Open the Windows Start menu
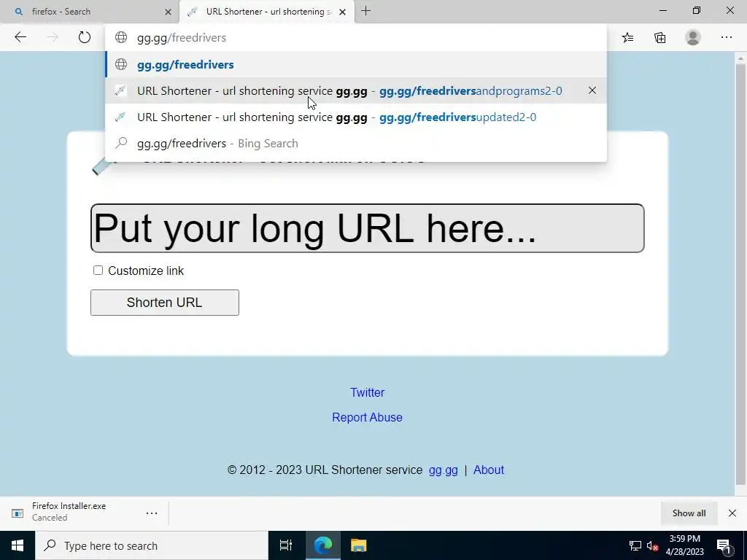The height and width of the screenshot is (560, 747). click(18, 545)
